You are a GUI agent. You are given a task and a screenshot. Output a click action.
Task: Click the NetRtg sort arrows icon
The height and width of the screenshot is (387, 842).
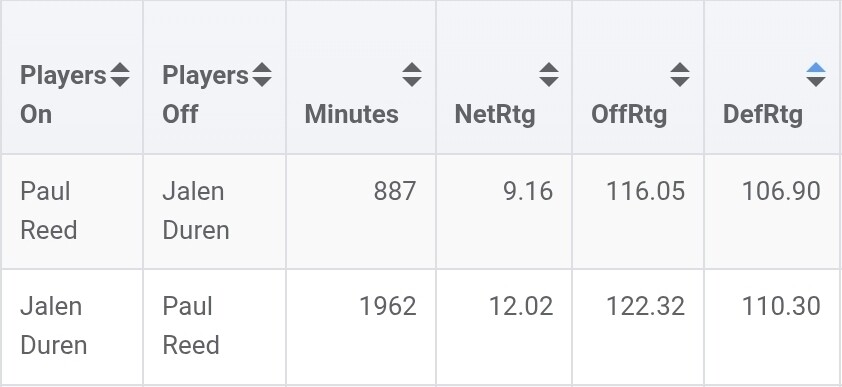click(549, 75)
